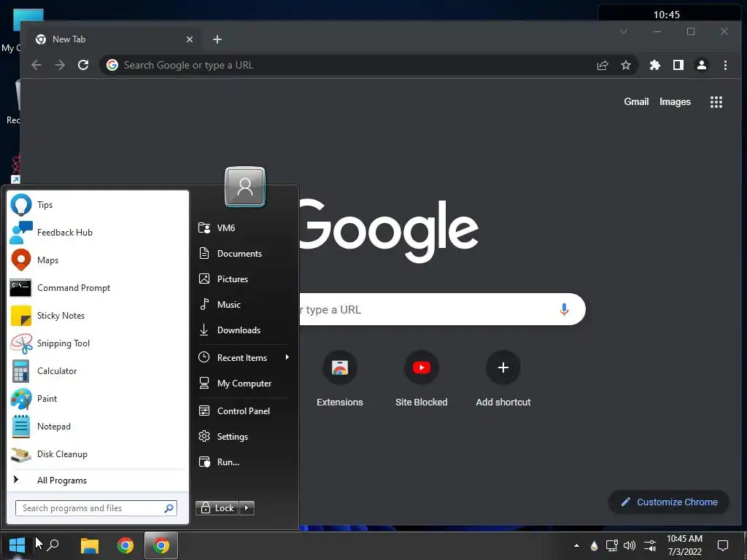Open Sticky Notes
This screenshot has height=560, width=747.
coord(98,315)
